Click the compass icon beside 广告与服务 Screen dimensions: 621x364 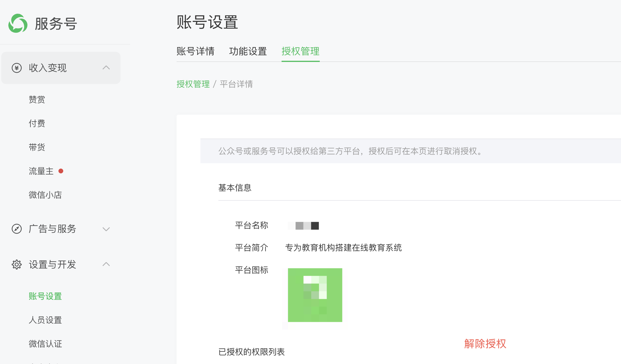pos(17,229)
